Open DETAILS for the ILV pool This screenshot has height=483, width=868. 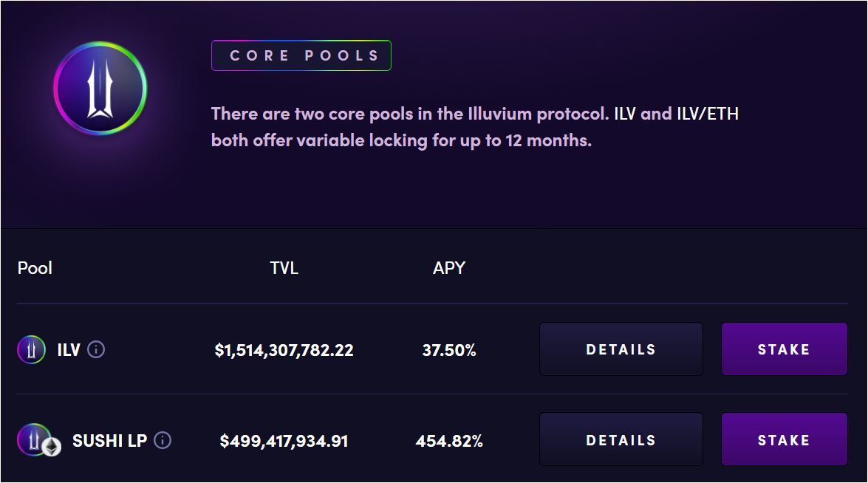click(x=621, y=349)
